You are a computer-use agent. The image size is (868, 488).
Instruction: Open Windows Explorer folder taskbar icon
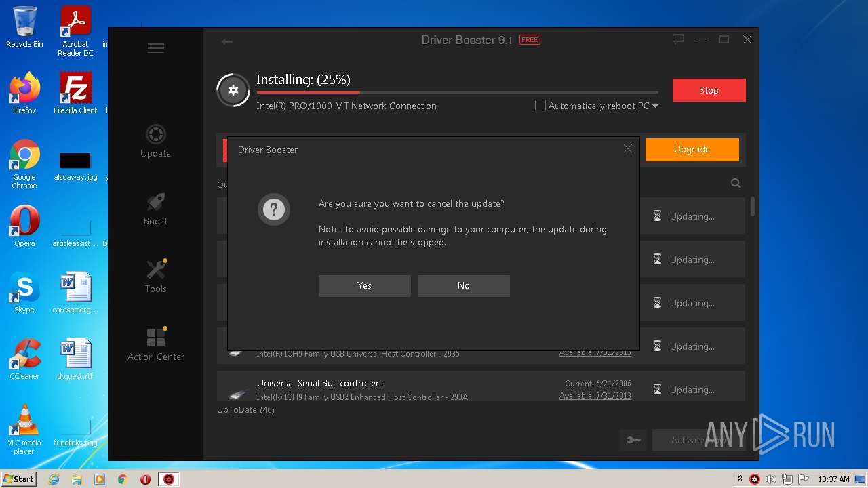pos(77,479)
